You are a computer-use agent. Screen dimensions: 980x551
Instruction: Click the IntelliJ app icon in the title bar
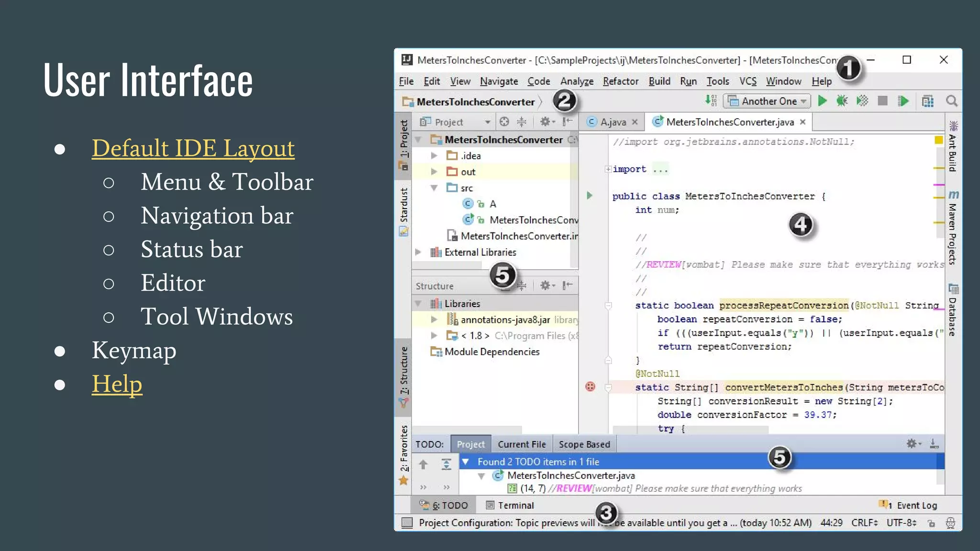tap(407, 60)
